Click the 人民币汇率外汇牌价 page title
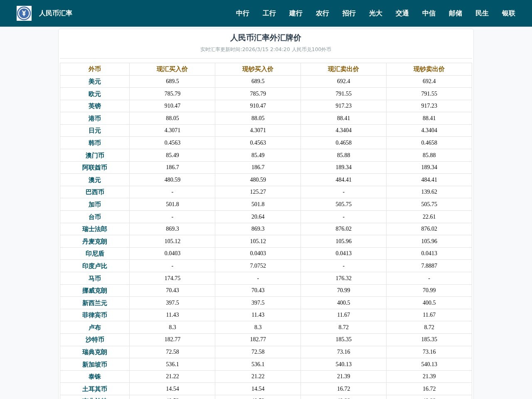 coord(266,38)
